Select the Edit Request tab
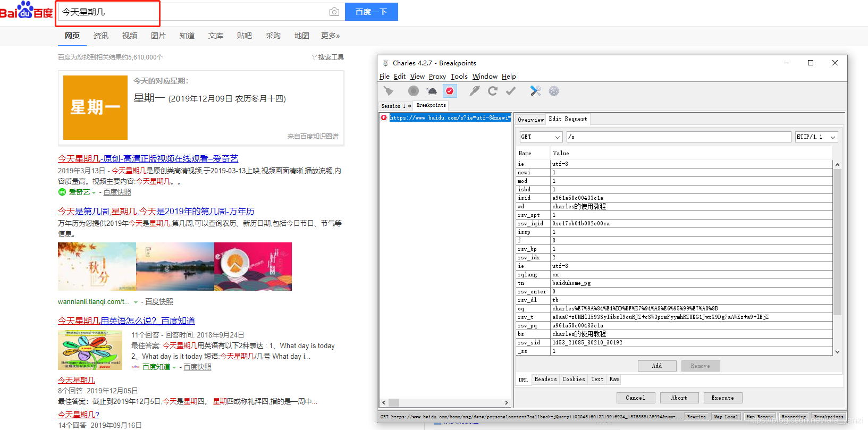Screen dimensions: 868x430 pyautogui.click(x=568, y=119)
